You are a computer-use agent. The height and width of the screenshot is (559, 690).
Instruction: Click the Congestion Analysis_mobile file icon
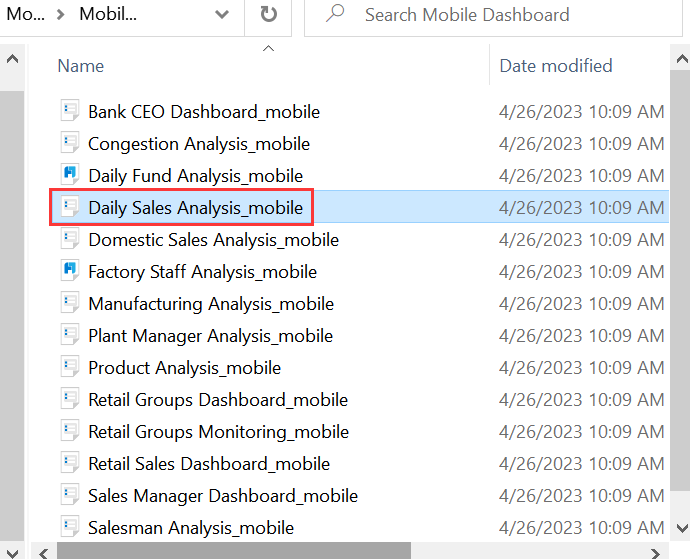[70, 143]
